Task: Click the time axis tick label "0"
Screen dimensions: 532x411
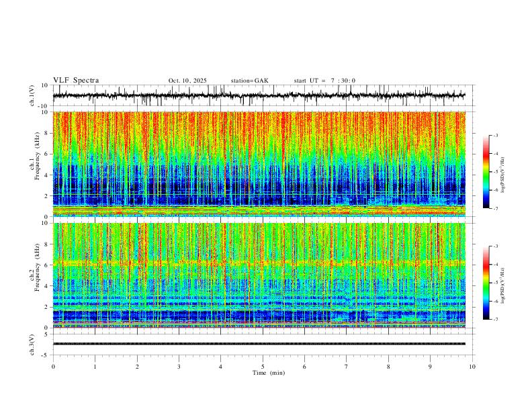Action: (x=53, y=367)
